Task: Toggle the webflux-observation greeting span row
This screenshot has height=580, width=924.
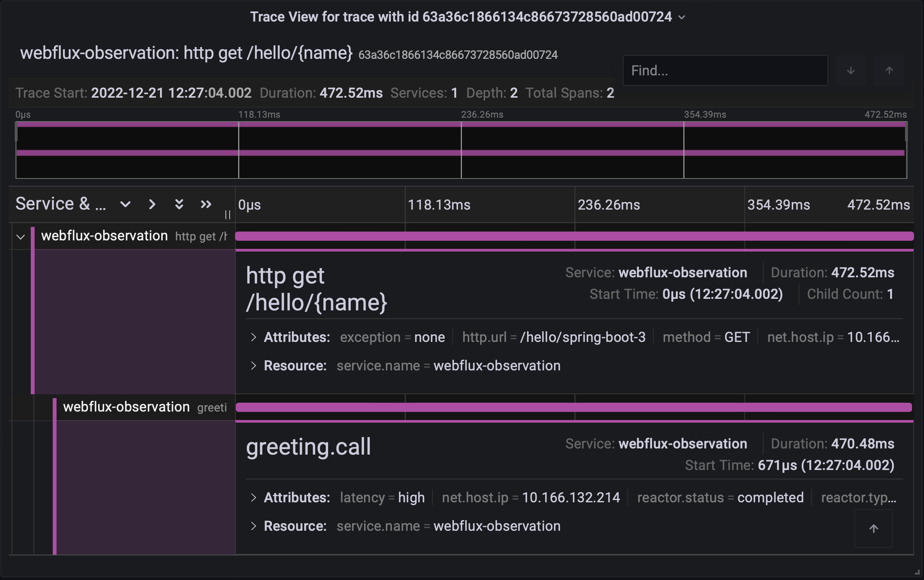Action: [x=126, y=407]
